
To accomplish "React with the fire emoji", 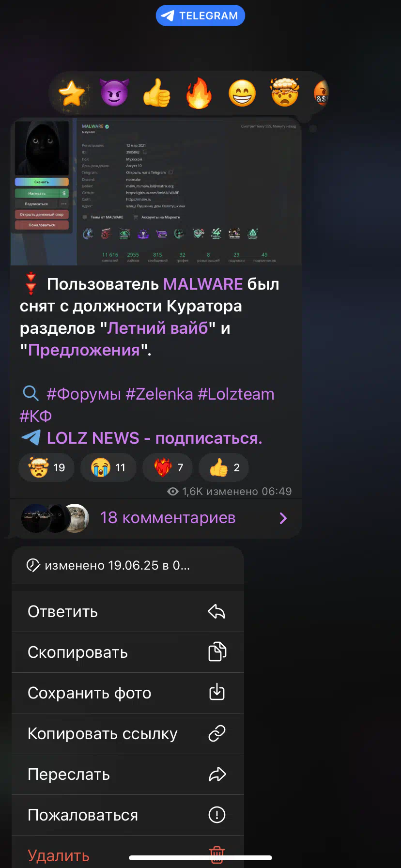I will (199, 93).
